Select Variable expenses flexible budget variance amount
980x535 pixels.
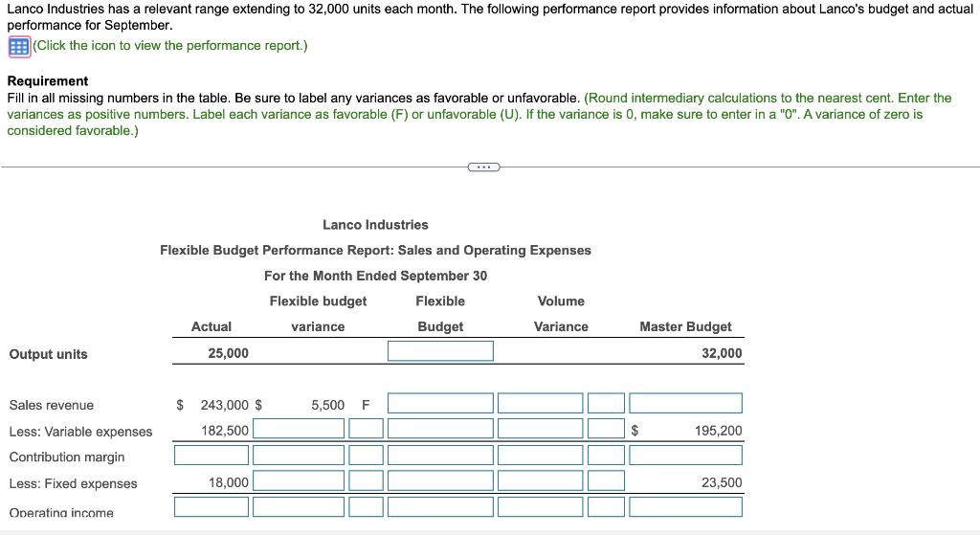coord(299,429)
